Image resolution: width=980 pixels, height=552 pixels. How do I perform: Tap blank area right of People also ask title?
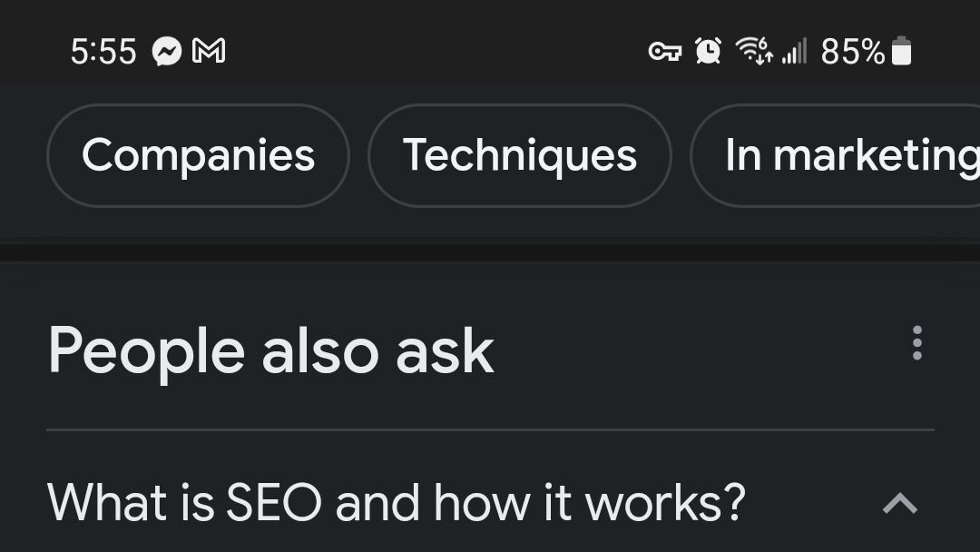(700, 351)
